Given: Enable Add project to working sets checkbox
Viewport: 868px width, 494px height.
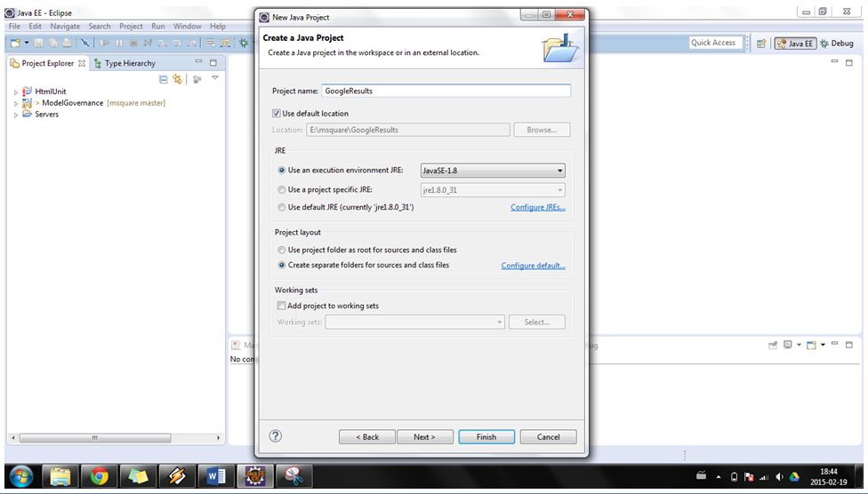Looking at the screenshot, I should tap(281, 306).
